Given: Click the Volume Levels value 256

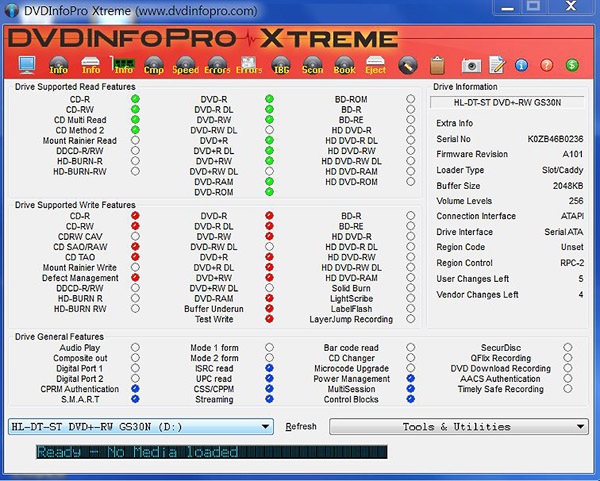Looking at the screenshot, I should pos(576,201).
